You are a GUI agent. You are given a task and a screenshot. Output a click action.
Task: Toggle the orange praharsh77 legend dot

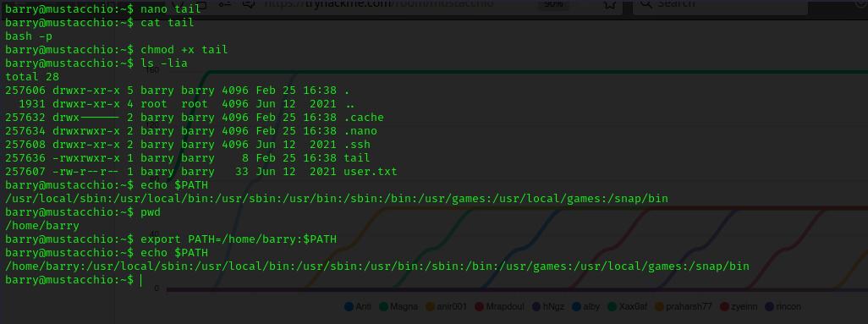tap(659, 306)
